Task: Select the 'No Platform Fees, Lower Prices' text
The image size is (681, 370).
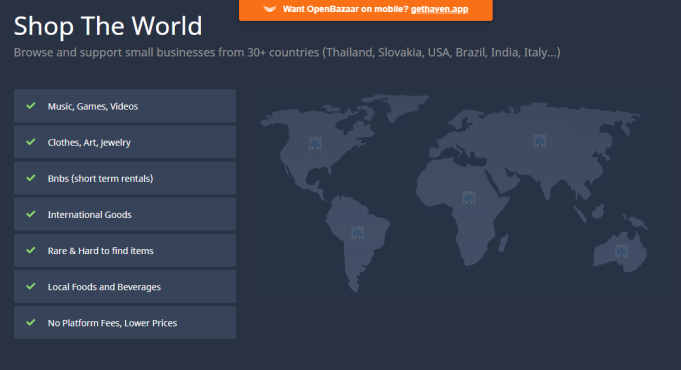Action: coord(112,323)
